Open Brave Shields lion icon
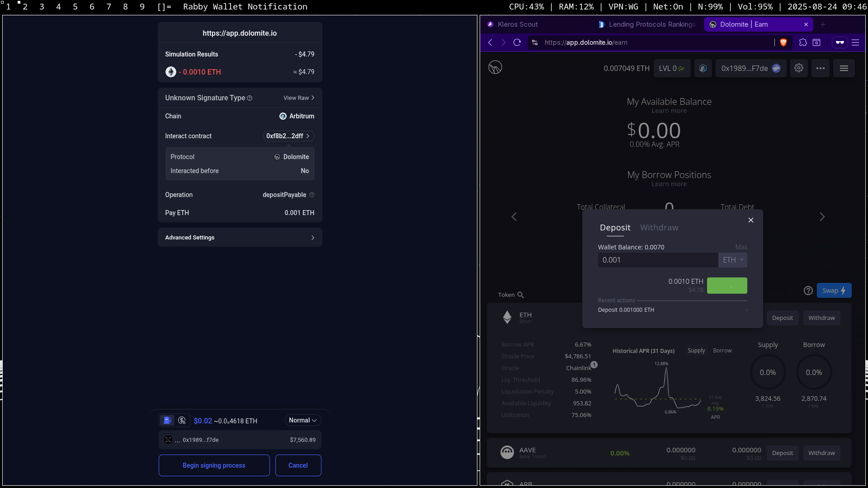 point(783,42)
